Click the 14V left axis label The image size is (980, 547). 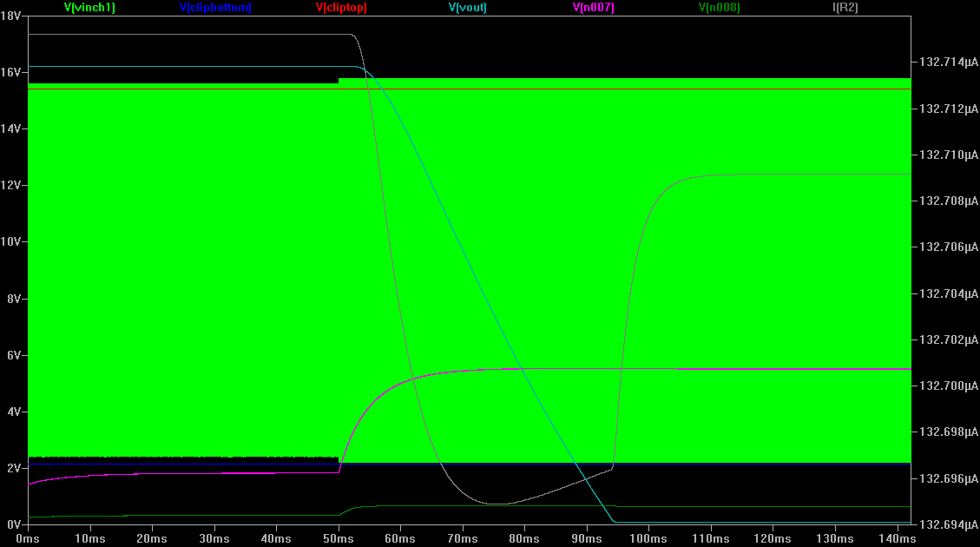10,129
